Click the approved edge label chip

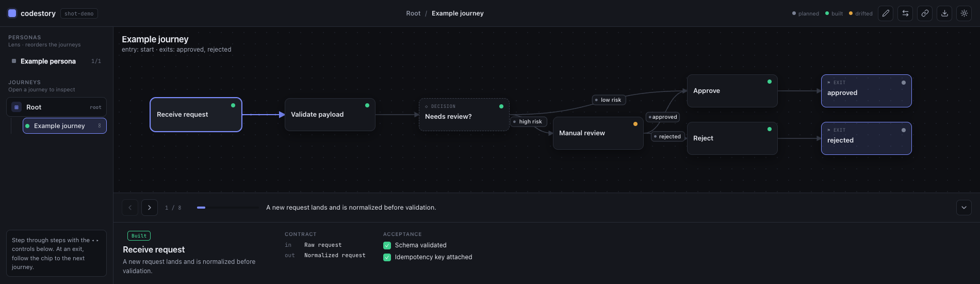pyautogui.click(x=663, y=117)
